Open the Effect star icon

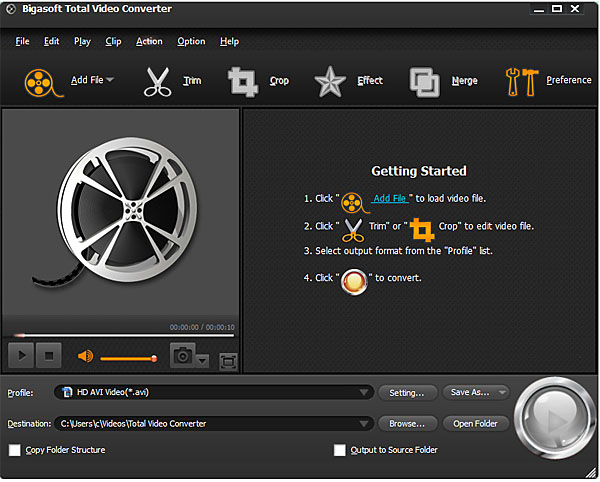[329, 81]
